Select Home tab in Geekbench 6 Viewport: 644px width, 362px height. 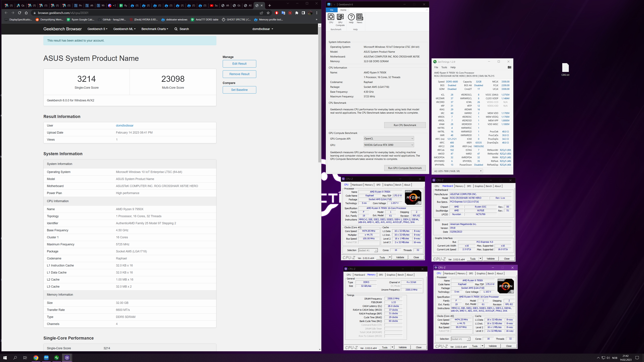pos(343,10)
